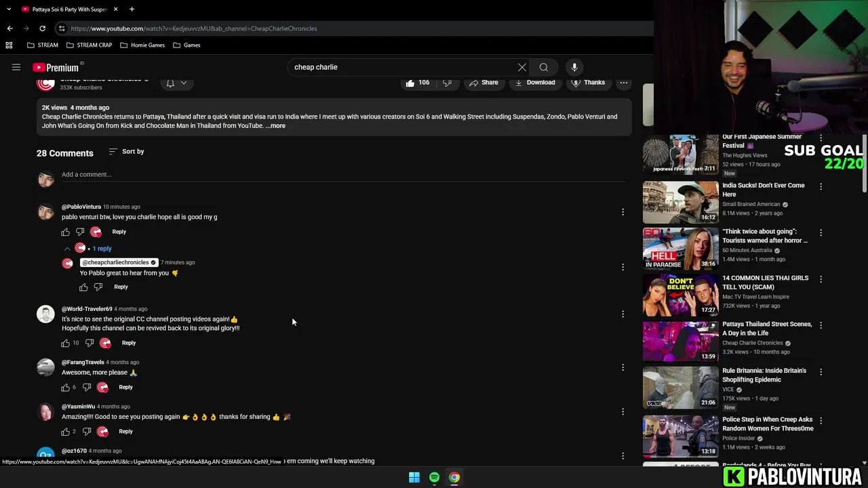Open more video actions (three dots)

pos(623,83)
